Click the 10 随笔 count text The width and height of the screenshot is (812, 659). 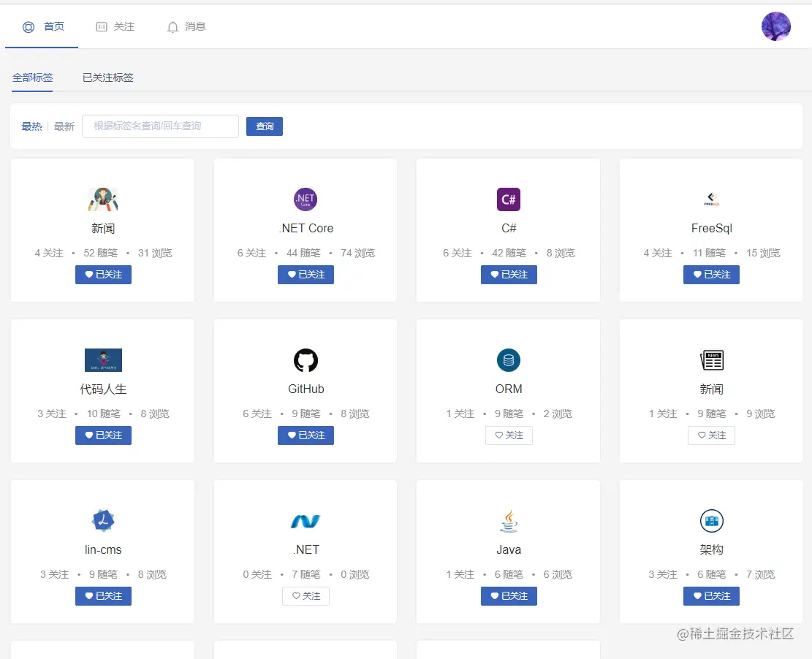103,414
